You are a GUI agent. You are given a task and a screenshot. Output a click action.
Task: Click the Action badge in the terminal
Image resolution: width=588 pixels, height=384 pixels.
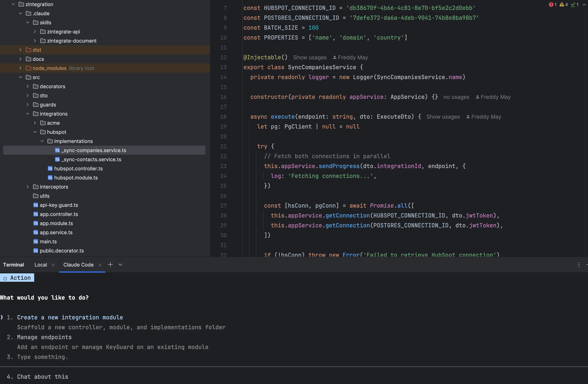pyautogui.click(x=17, y=277)
